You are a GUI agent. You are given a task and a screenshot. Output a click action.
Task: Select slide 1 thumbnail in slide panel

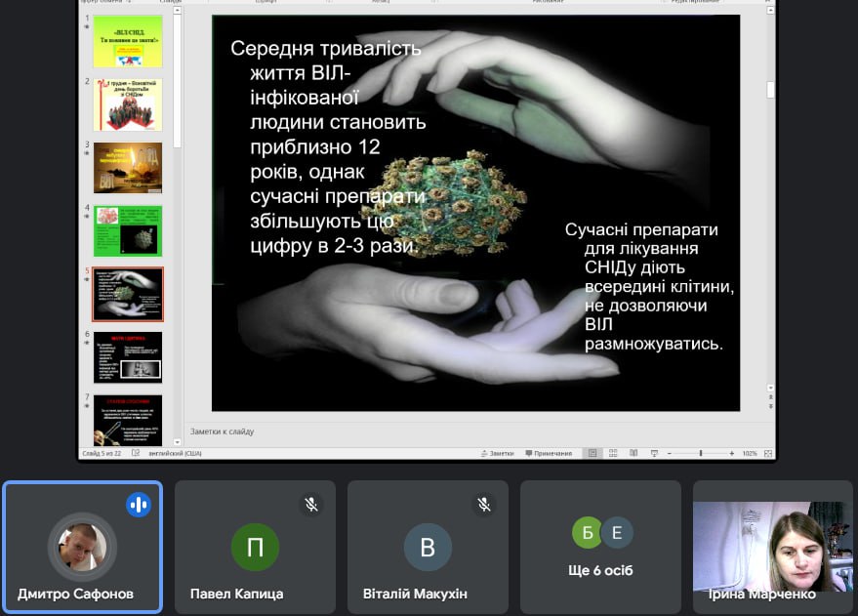click(128, 42)
